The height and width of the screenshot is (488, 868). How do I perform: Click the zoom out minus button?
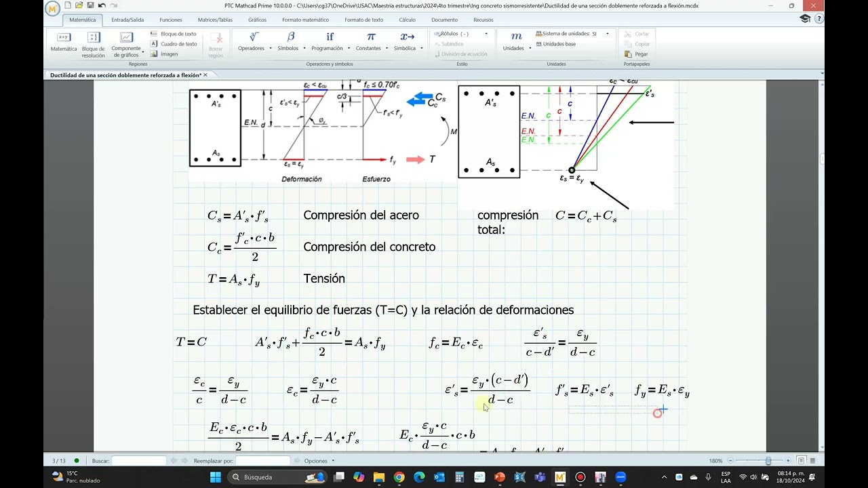(729, 461)
